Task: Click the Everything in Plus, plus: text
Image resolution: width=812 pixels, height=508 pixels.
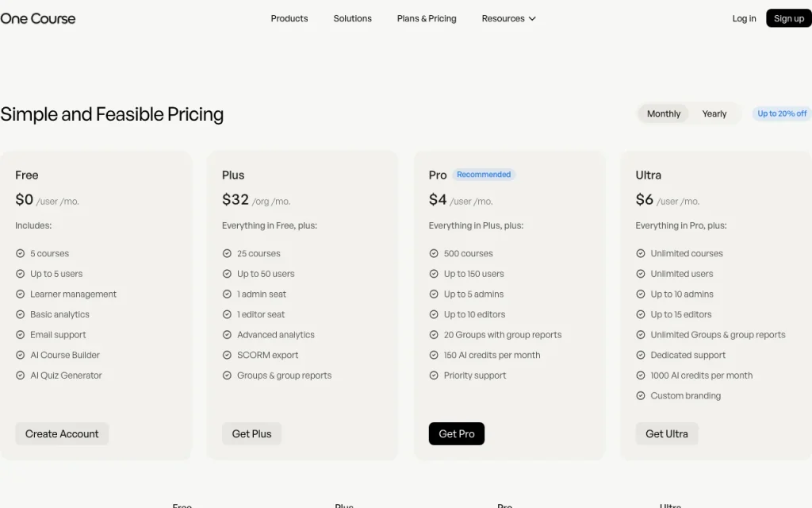Action: [x=476, y=225]
